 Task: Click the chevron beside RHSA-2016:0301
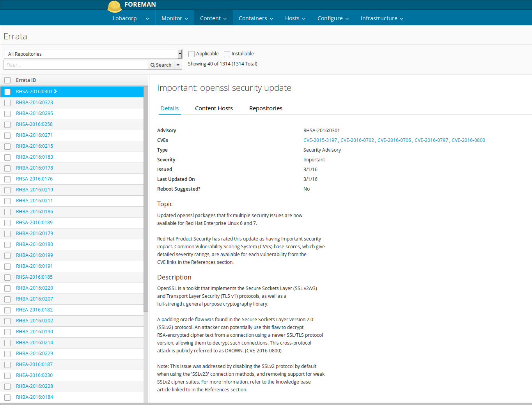click(x=56, y=92)
